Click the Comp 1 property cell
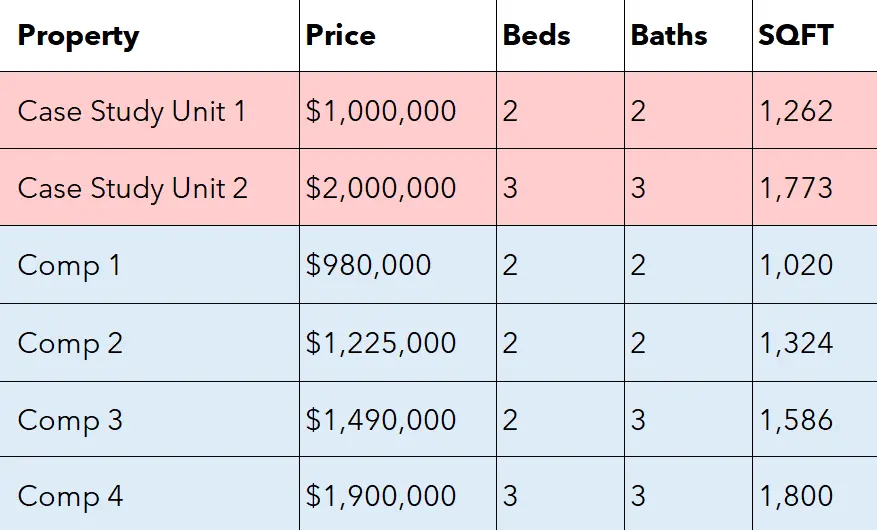Viewport: 877px width, 530px height. 70,265
